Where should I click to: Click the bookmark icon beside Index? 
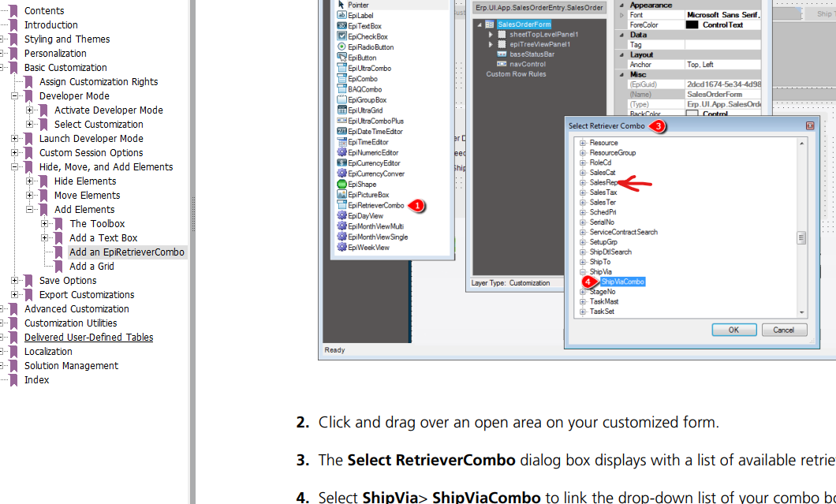point(13,379)
